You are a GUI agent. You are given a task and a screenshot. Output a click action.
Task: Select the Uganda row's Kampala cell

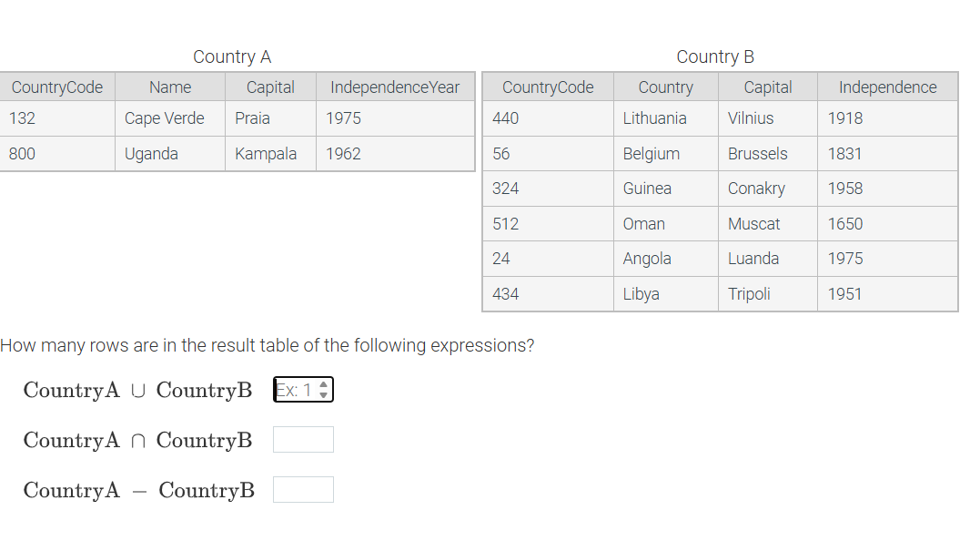coord(270,154)
